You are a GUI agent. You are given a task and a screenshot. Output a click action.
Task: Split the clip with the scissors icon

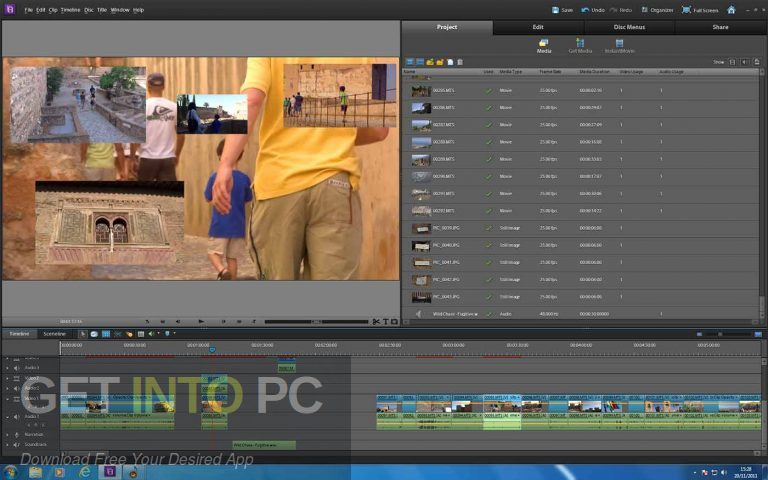[x=376, y=322]
